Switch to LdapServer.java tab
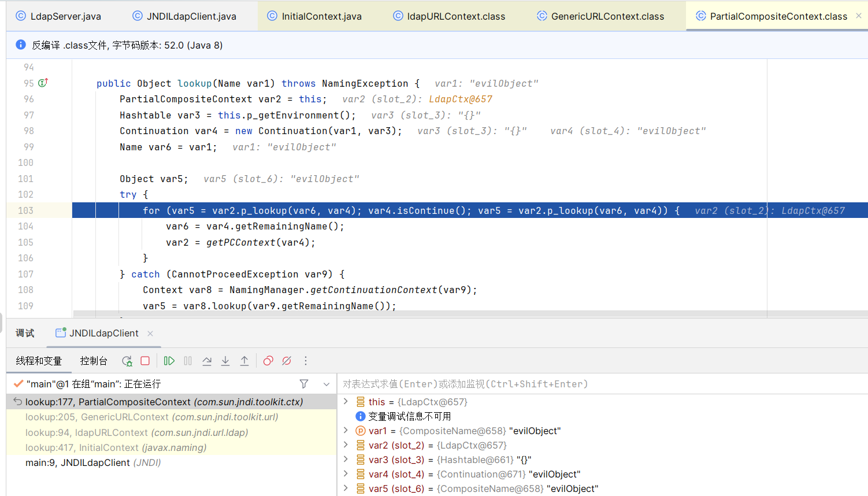This screenshot has width=868, height=496. point(58,16)
